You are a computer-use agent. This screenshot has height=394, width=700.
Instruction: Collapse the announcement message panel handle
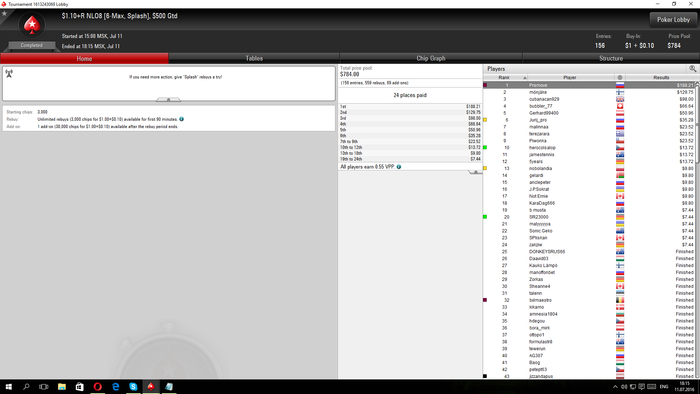click(168, 100)
